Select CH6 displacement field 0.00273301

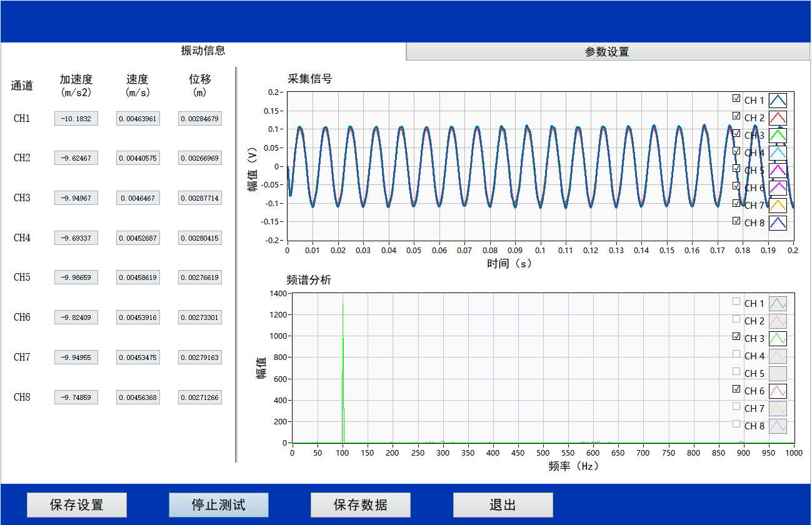coord(200,317)
